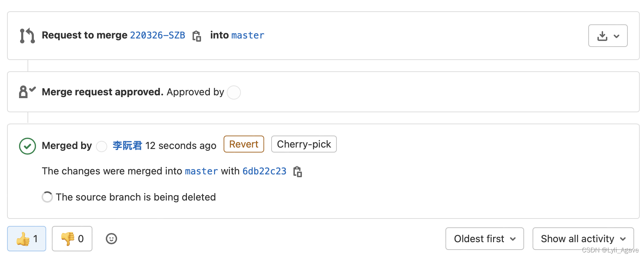
Task: Copy merge commit SHA 6db22c23
Action: [x=298, y=172]
